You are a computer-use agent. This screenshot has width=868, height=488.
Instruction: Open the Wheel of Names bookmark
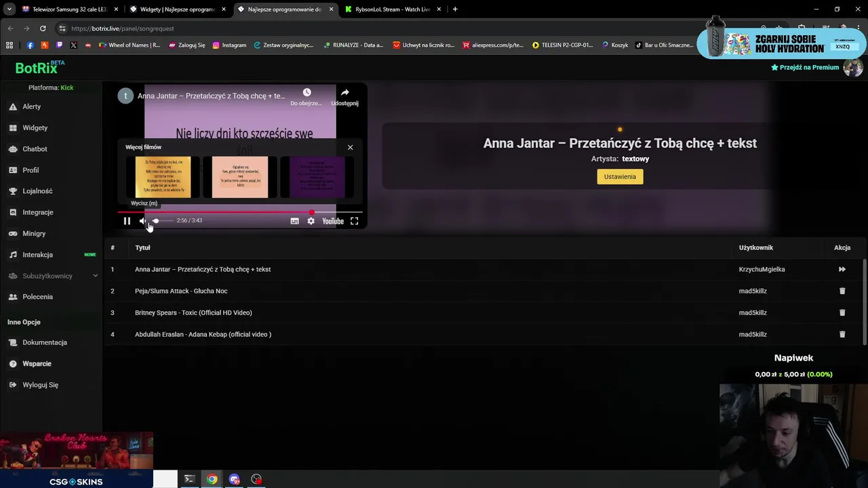130,45
